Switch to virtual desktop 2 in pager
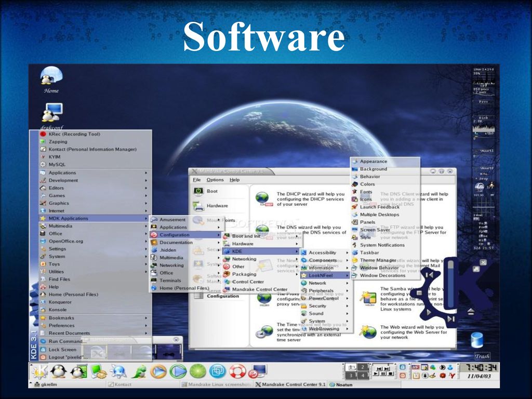The width and height of the screenshot is (532, 399). coord(363,367)
